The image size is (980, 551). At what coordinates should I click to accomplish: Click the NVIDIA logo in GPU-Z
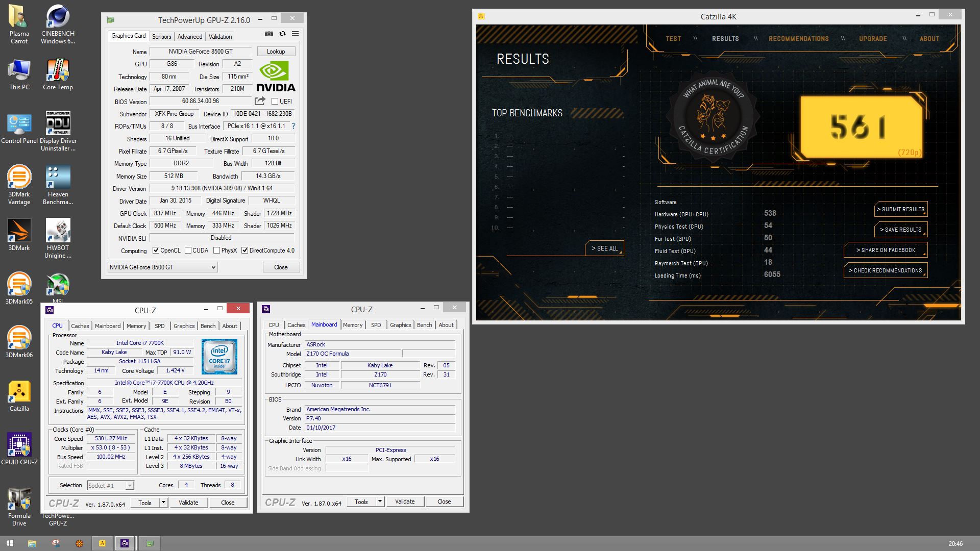(x=276, y=77)
